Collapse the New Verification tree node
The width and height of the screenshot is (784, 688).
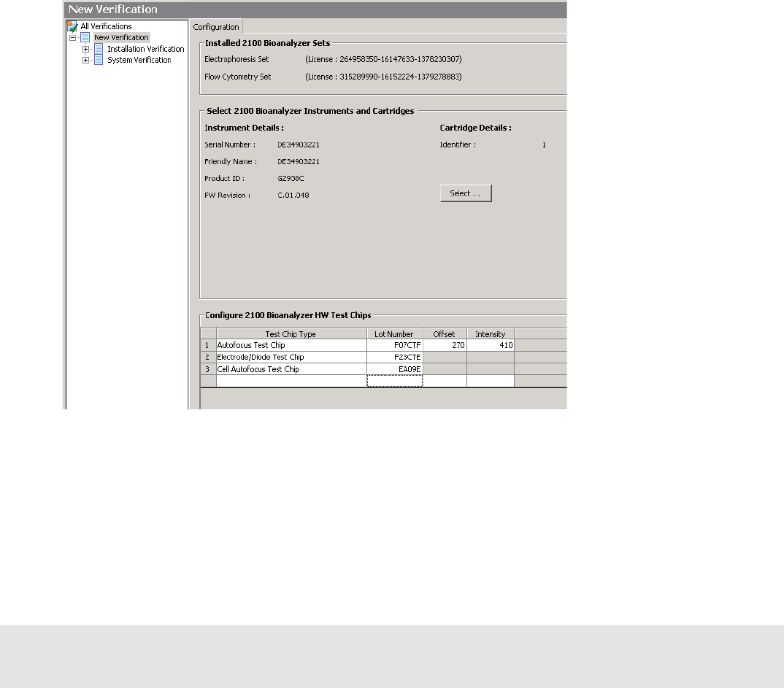point(72,37)
